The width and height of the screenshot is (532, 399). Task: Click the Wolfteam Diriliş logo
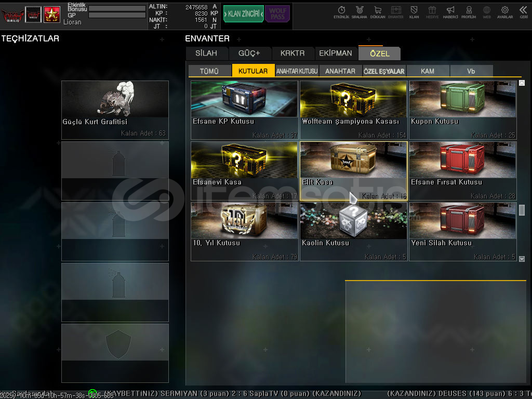click(12, 15)
